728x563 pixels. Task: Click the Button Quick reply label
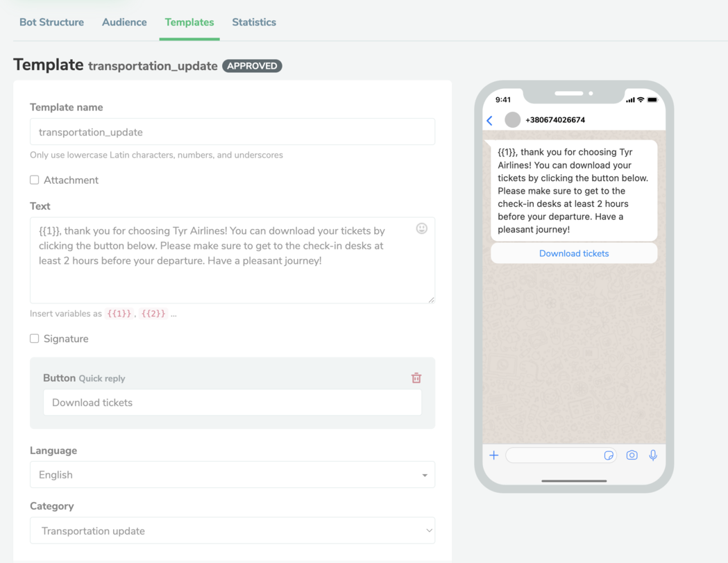coord(84,378)
